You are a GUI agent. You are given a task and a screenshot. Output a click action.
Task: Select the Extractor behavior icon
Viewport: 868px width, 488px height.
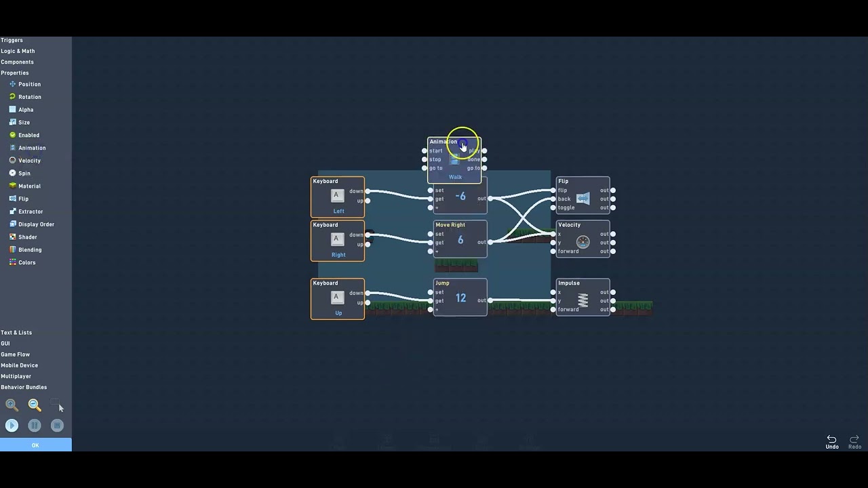[12, 211]
